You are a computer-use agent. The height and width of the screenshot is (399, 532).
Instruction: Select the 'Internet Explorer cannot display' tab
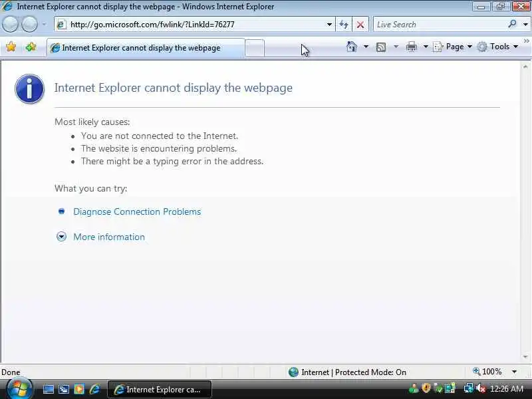tap(146, 48)
